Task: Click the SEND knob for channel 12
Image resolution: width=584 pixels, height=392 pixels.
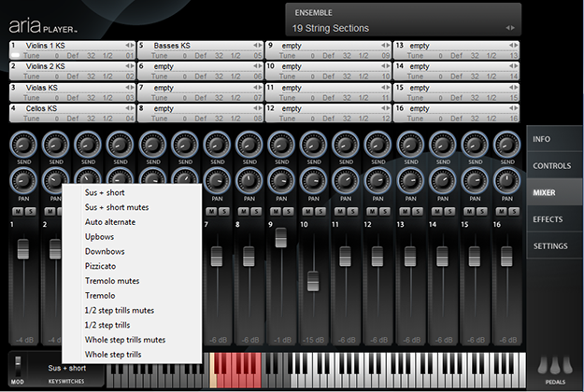Action: (x=377, y=145)
